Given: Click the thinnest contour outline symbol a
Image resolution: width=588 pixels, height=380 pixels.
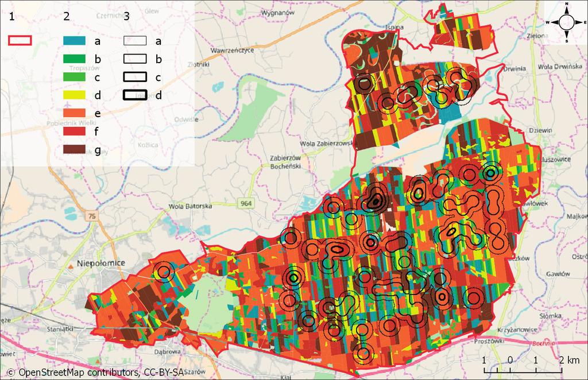Looking at the screenshot, I should point(135,41).
